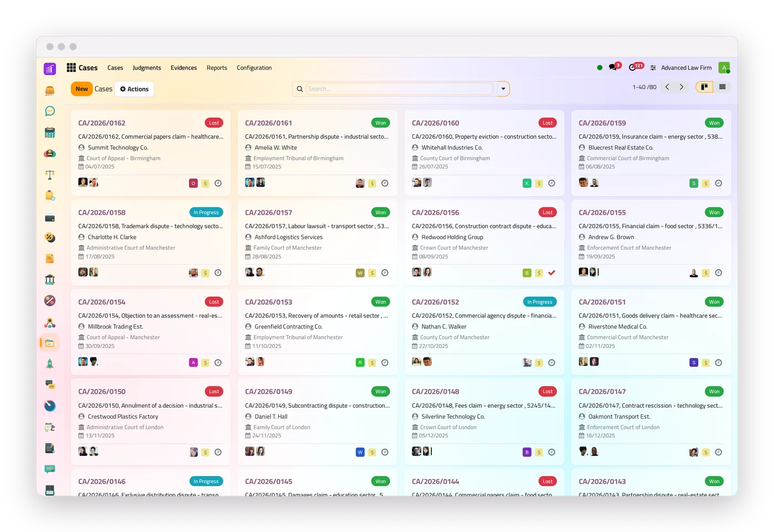
Task: Open the organization chart sidebar icon
Action: pyautogui.click(x=50, y=323)
